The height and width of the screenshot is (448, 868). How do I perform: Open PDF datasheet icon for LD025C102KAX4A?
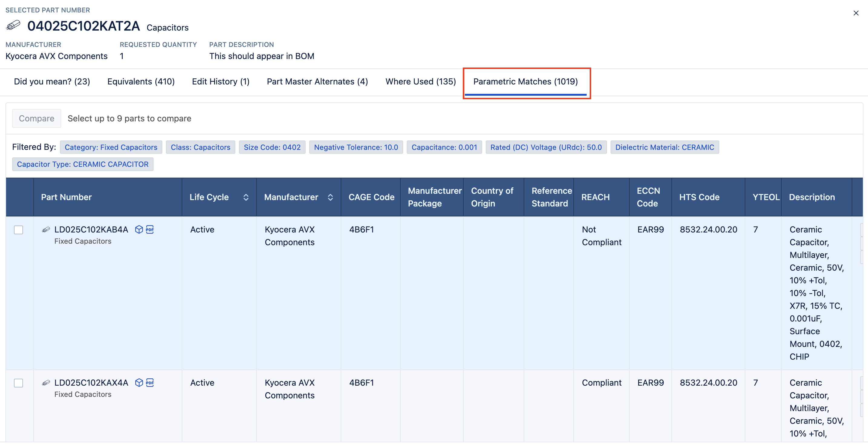tap(150, 383)
